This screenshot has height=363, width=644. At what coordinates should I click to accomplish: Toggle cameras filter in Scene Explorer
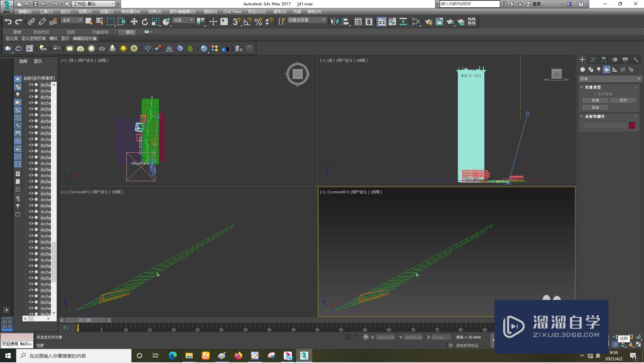pyautogui.click(x=18, y=102)
